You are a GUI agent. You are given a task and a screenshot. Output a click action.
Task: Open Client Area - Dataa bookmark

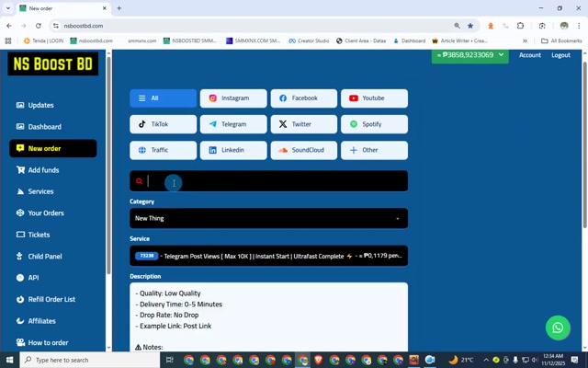click(361, 40)
